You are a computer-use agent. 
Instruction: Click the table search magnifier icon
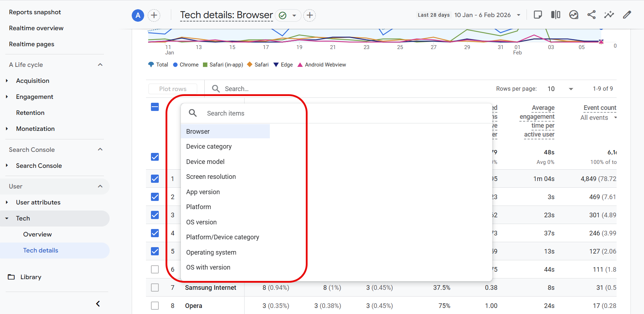click(216, 89)
